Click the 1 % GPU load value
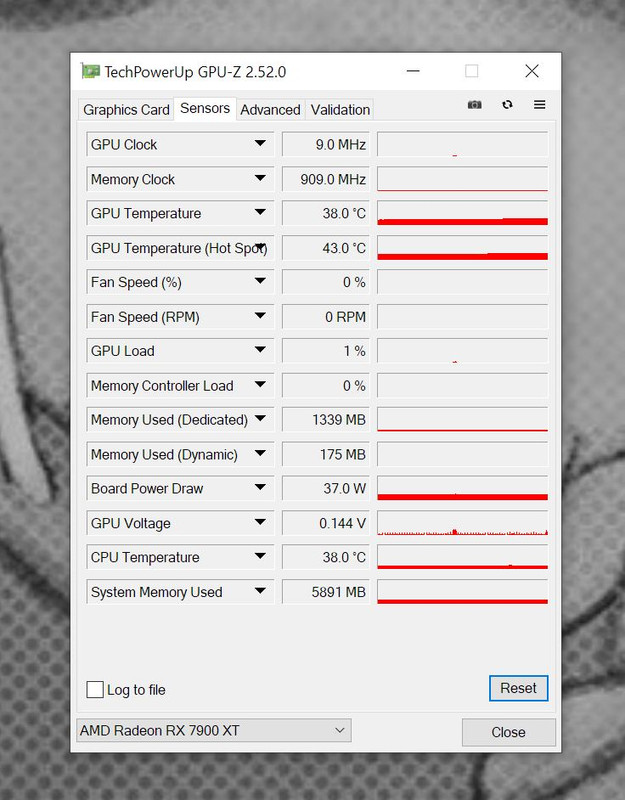This screenshot has width=625, height=800. pos(326,351)
